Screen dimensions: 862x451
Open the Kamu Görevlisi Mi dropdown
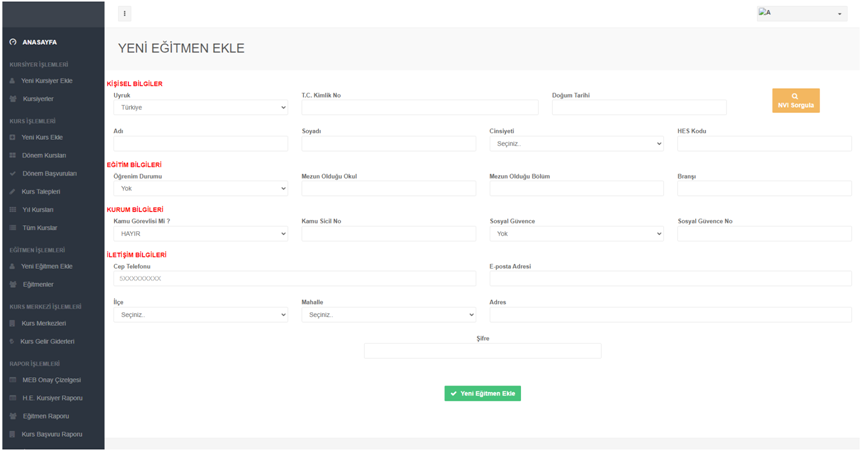[x=200, y=234]
